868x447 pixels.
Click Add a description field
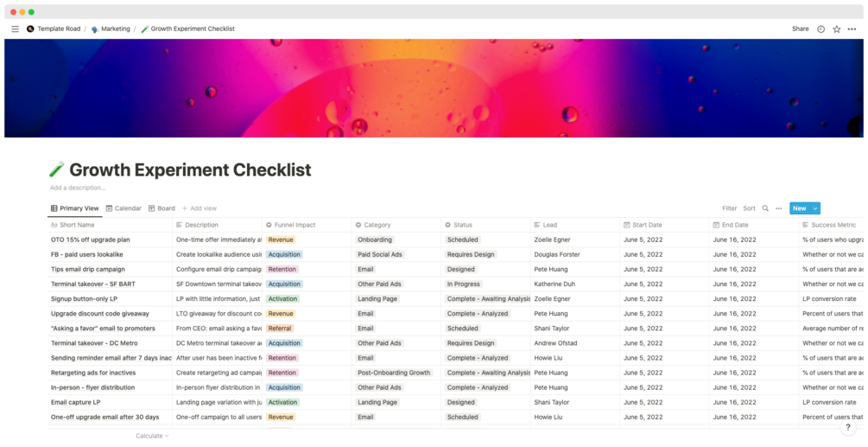click(78, 188)
